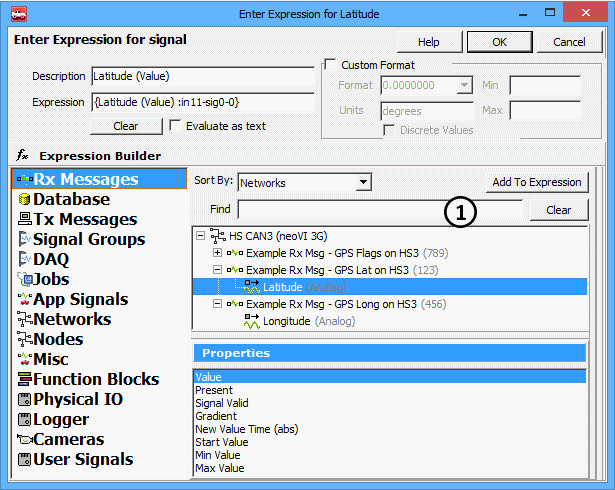Click the Jobs icon in the category list
Viewport: 615px width, 490px height.
click(25, 280)
